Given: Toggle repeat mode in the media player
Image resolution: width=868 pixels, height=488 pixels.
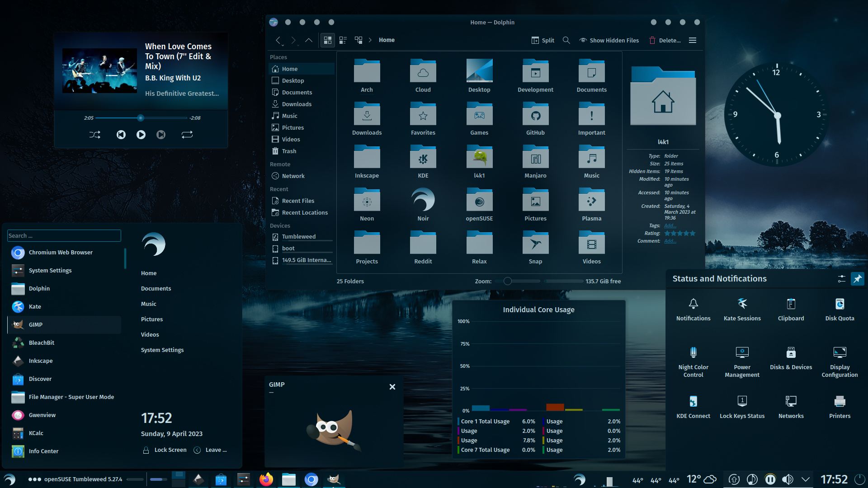Looking at the screenshot, I should pyautogui.click(x=187, y=135).
